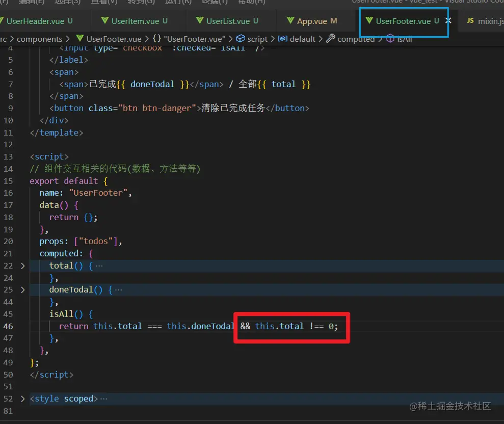Click breadcrumb item components
Viewport: 504px width, 424px height.
pyautogui.click(x=40, y=39)
